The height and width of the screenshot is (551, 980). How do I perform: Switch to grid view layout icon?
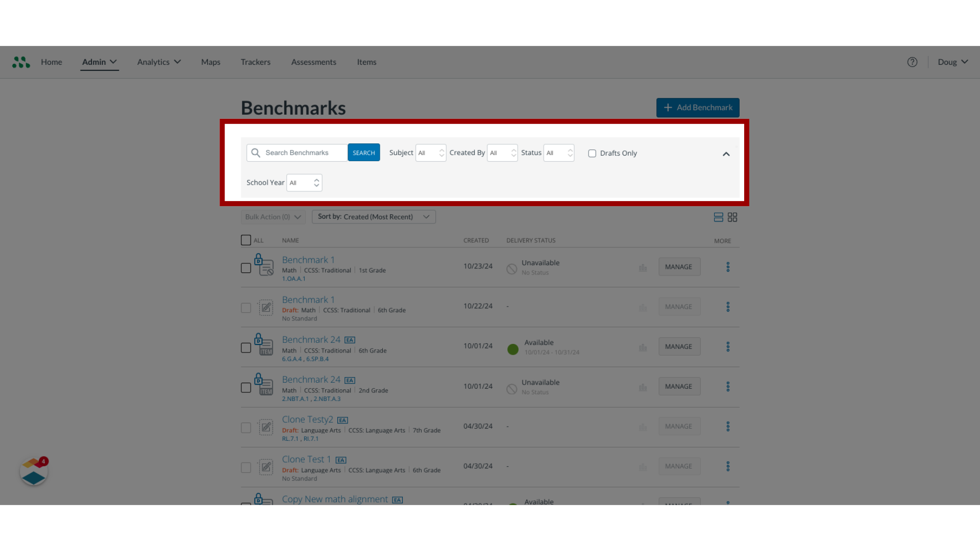(732, 217)
